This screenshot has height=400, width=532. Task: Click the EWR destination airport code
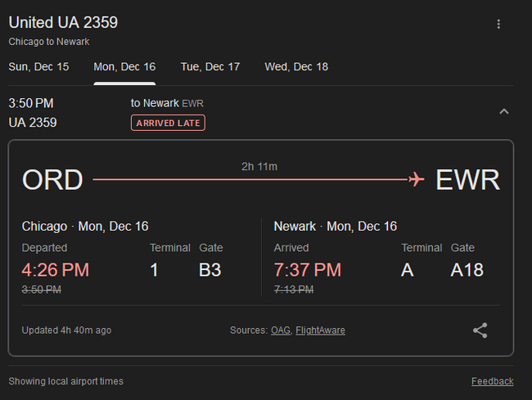click(x=467, y=180)
